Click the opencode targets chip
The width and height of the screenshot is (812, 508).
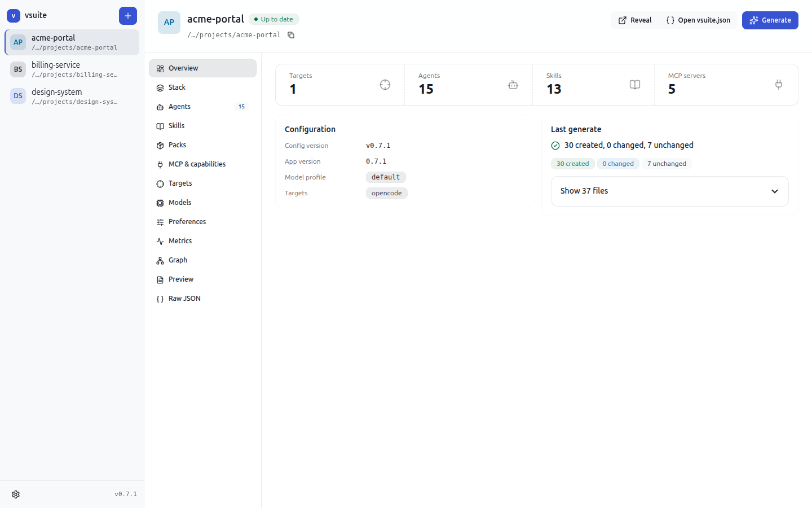tap(387, 193)
